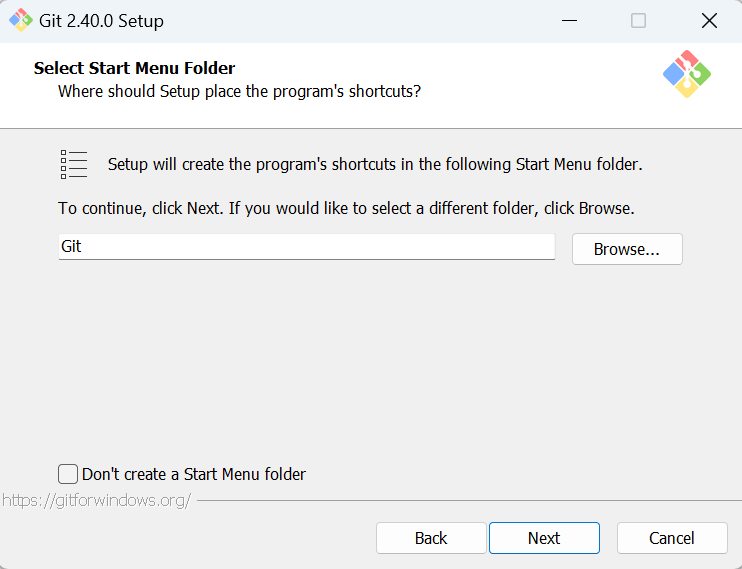Screen dimensions: 742x569
Task: Cancel the Git installation
Action: pos(671,538)
